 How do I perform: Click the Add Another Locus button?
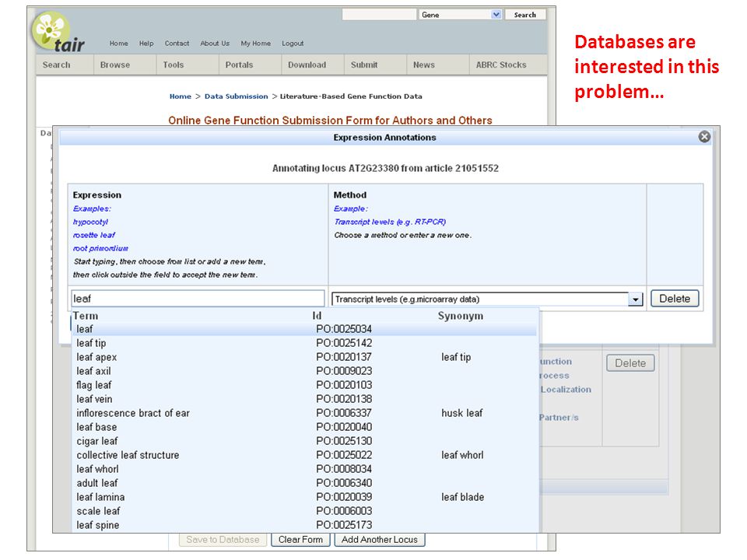click(379, 540)
